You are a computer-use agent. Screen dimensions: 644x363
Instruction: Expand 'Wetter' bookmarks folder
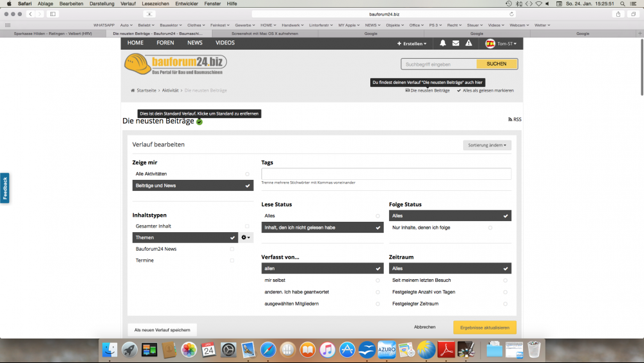(x=542, y=25)
